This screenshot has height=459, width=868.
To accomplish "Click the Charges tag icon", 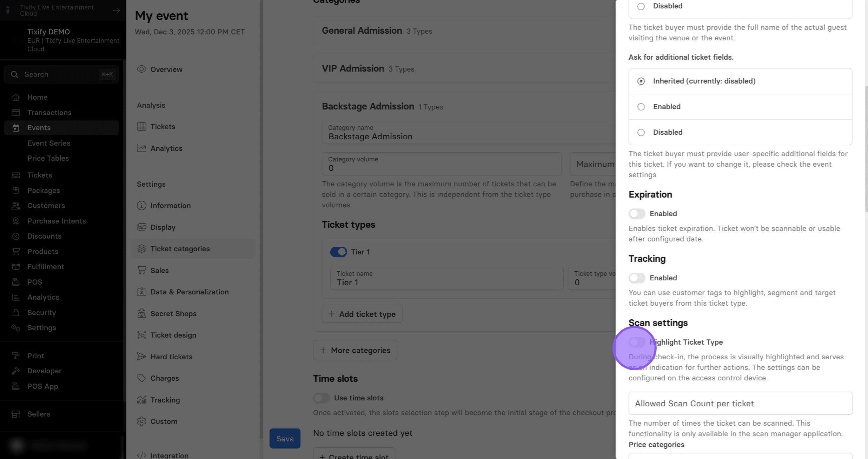I will [141, 378].
